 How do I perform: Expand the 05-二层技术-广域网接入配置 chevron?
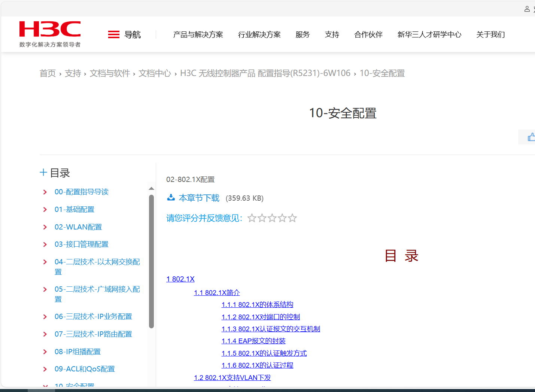[45, 289]
